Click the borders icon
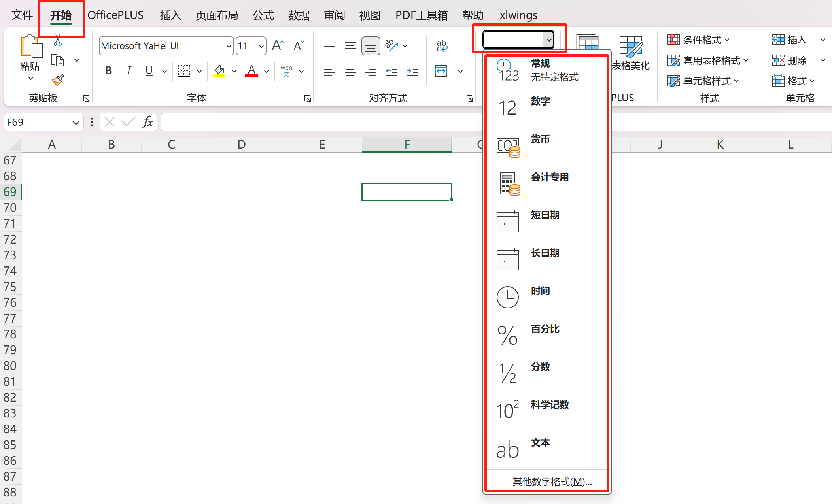Image resolution: width=832 pixels, height=504 pixels. (x=184, y=71)
